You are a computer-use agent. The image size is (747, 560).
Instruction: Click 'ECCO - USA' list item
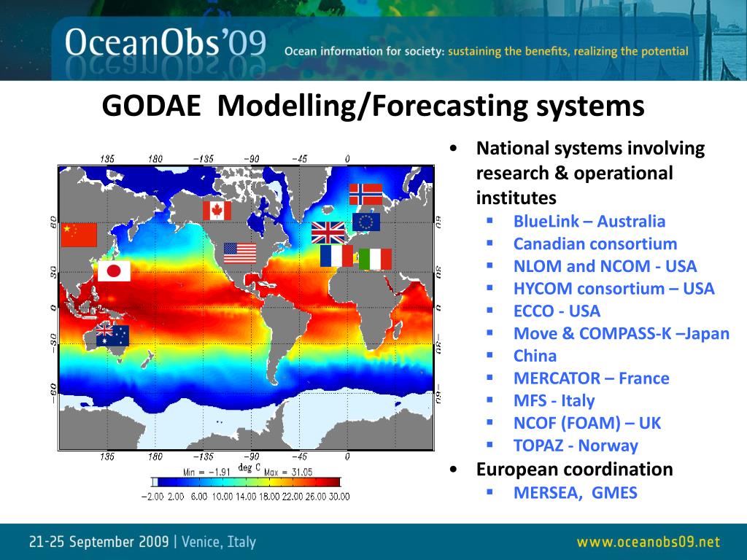557,311
